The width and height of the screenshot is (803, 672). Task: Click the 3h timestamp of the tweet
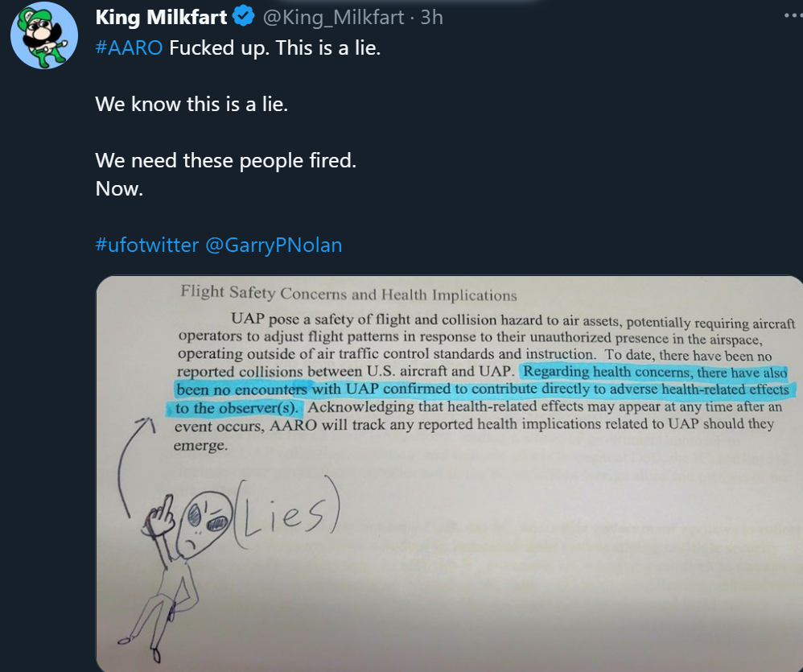coord(432,18)
